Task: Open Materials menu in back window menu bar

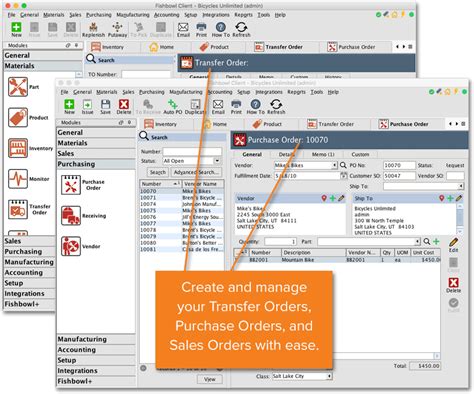Action: point(54,15)
